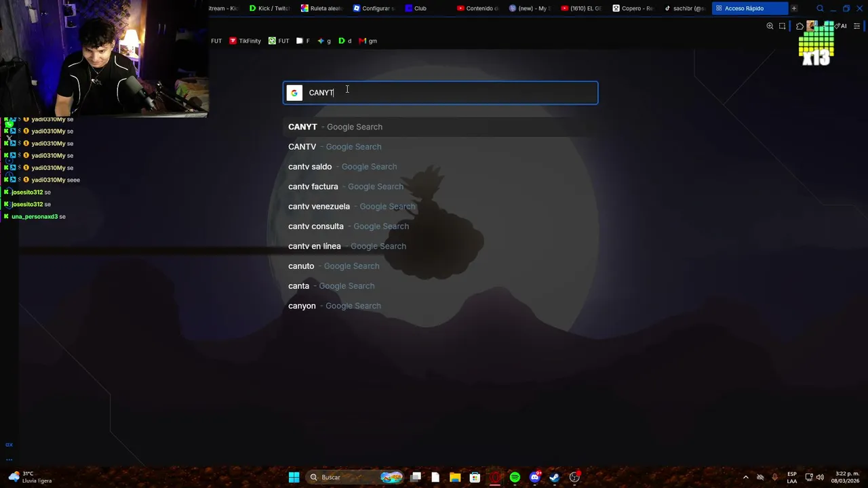Pick the cantv consulta suggestion

pos(440,226)
